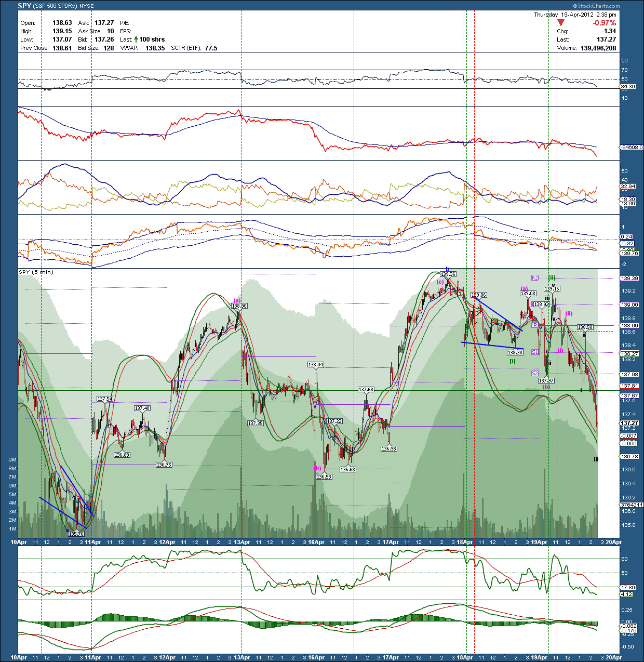The width and height of the screenshot is (644, 662).
Task: Click the green up arrow beside 100 shrs
Action: click(136, 39)
